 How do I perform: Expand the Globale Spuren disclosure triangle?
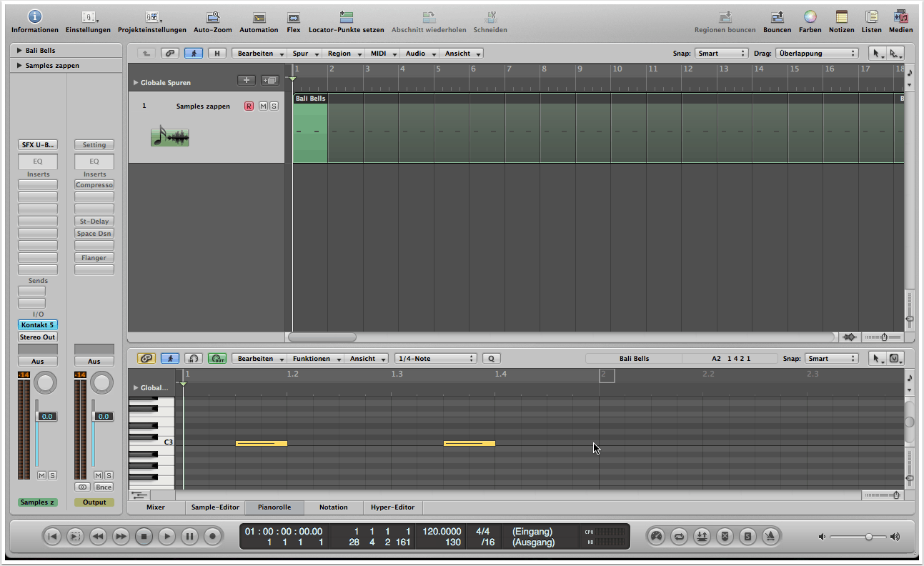tap(136, 83)
